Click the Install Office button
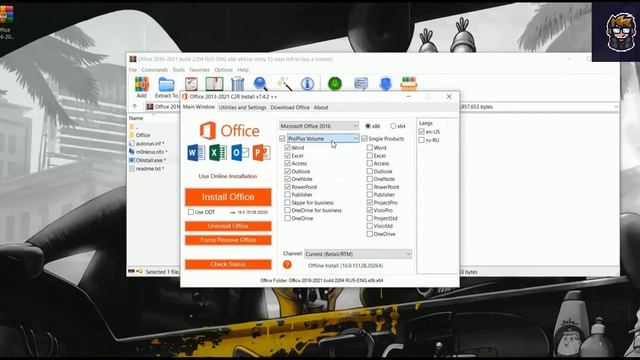 click(x=228, y=197)
